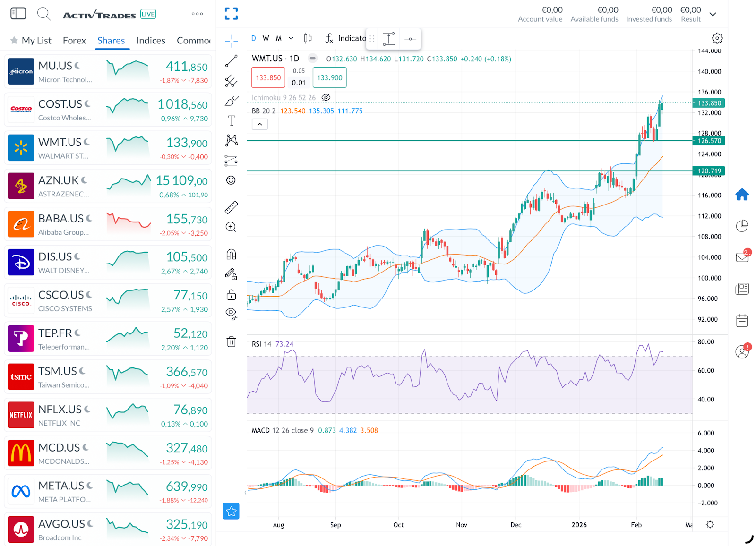Screen dimensions: 756x546
Task: Click the WMT.US symbol title on chart
Action: [267, 59]
